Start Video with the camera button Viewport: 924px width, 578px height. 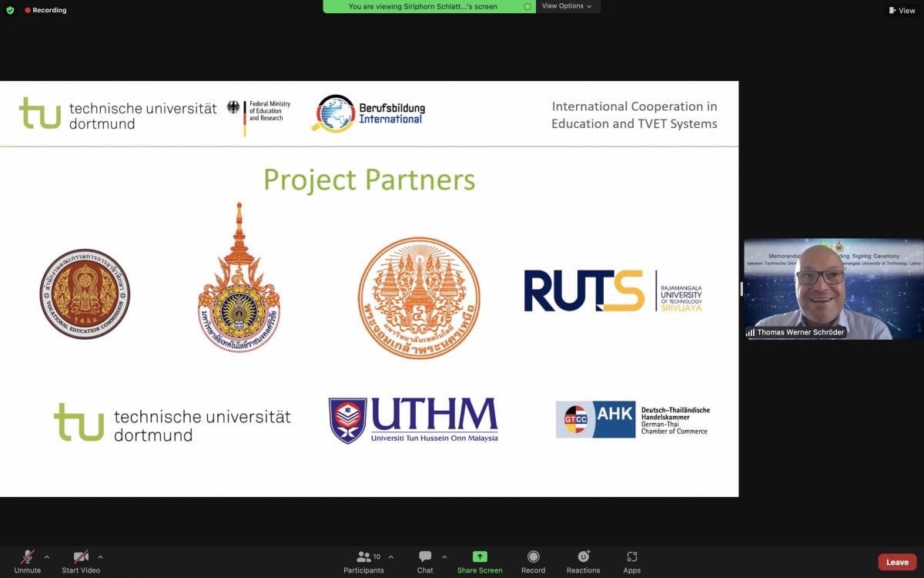[81, 557]
